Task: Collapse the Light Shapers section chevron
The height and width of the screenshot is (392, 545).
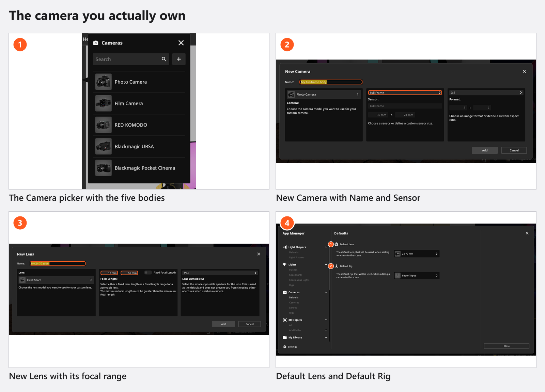Action: [x=326, y=247]
